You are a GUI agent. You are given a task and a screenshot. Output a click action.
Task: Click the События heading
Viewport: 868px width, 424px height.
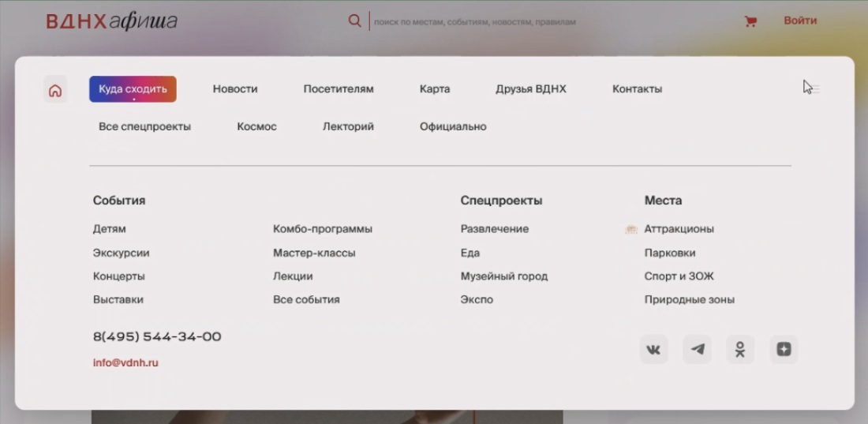tap(119, 201)
